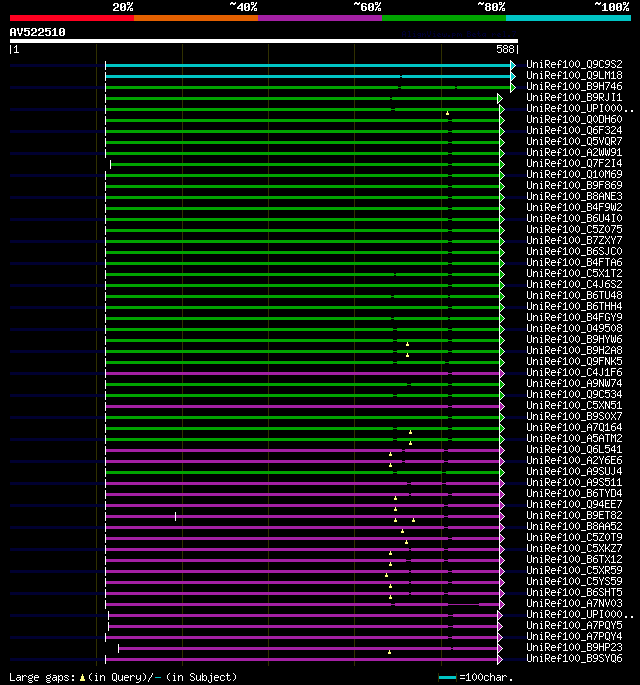Select the UniRef100_A9SUJ4 label

pyautogui.click(x=574, y=471)
